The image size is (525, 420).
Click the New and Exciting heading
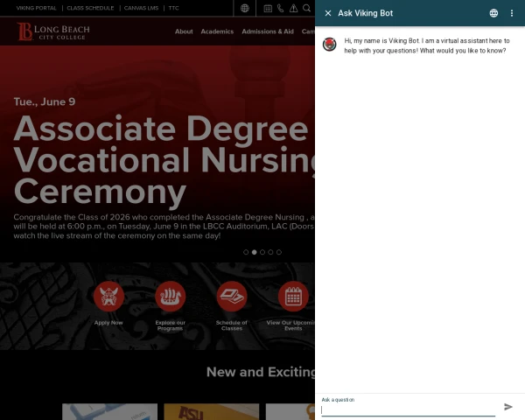coord(261,372)
